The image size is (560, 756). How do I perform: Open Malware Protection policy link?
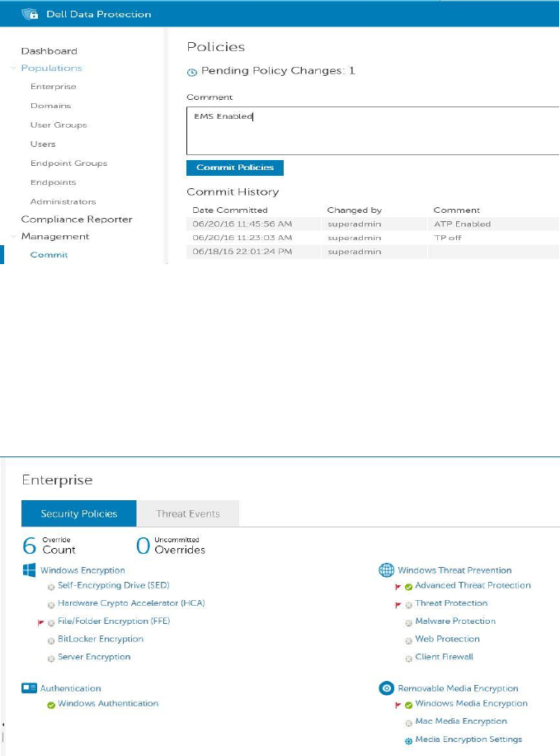[455, 621]
